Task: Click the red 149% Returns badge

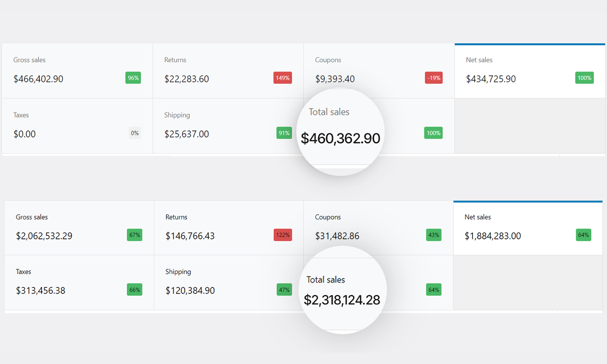Action: point(282,78)
